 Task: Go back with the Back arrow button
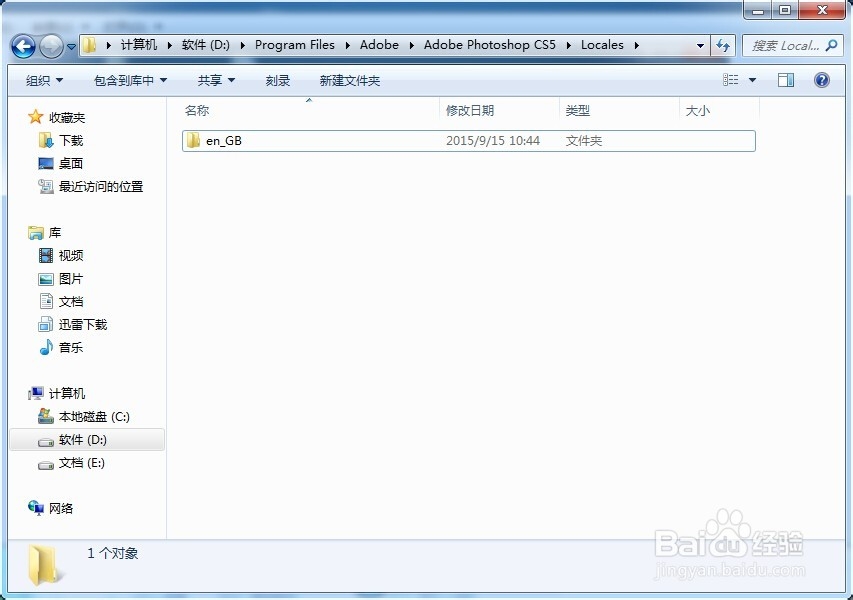coord(23,47)
